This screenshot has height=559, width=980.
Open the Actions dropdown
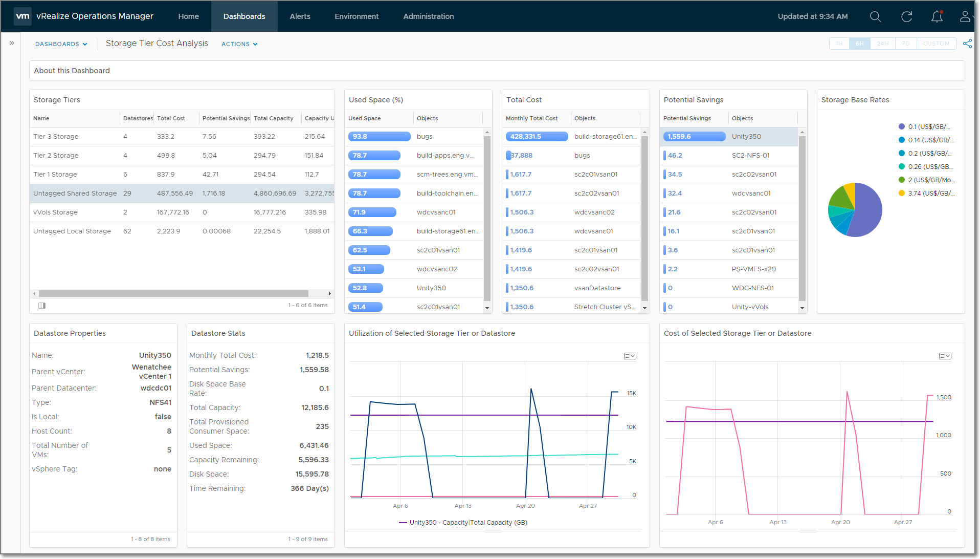tap(239, 44)
